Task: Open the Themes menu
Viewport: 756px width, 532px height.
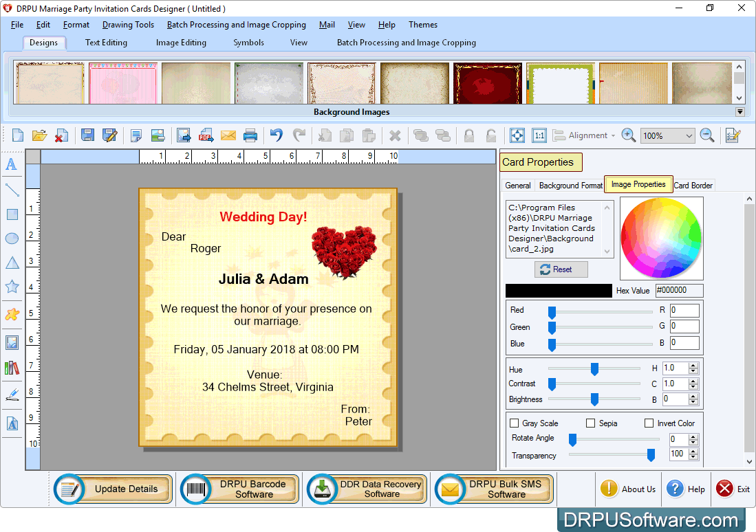Action: click(x=423, y=25)
